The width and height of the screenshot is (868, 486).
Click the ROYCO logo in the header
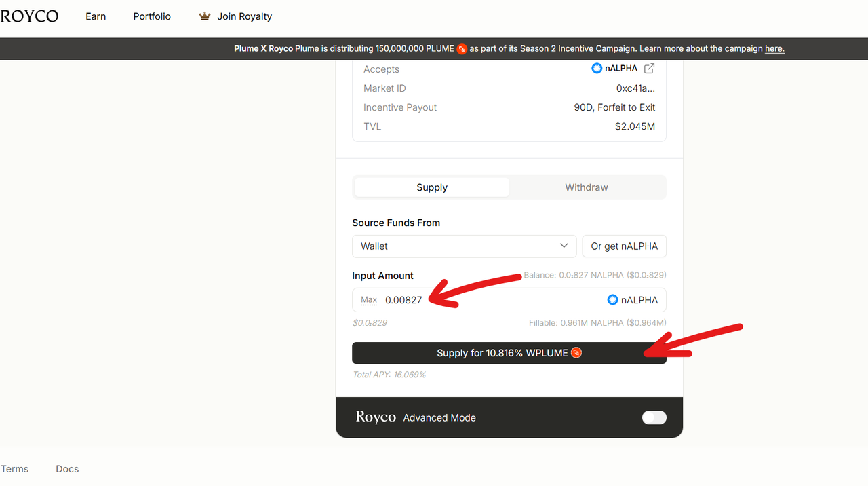[29, 16]
